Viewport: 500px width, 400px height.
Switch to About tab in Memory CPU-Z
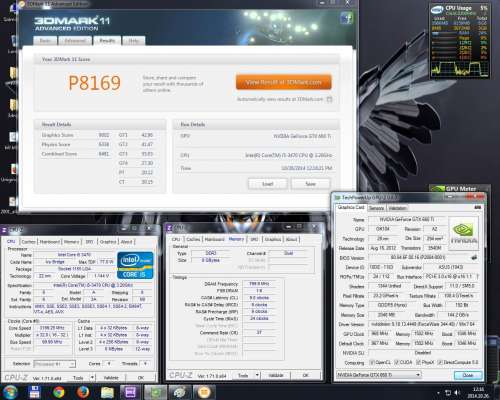coord(291,239)
